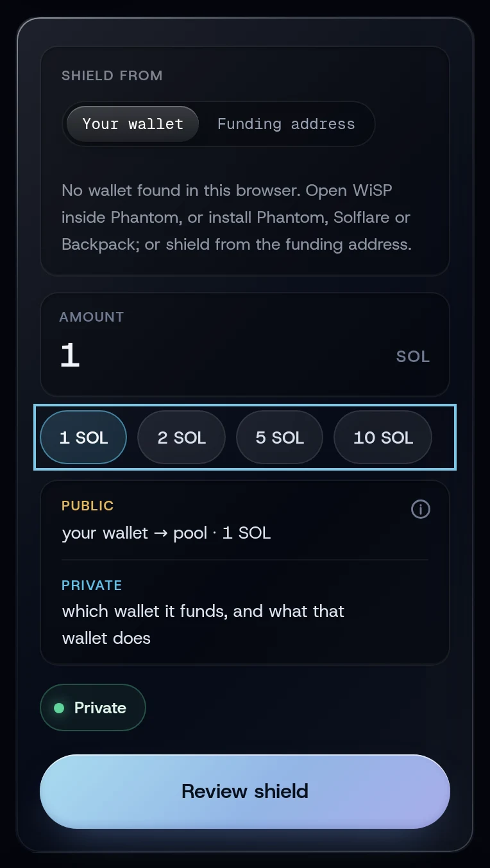Click the AMOUNT field label
The height and width of the screenshot is (868, 490).
[x=92, y=317]
